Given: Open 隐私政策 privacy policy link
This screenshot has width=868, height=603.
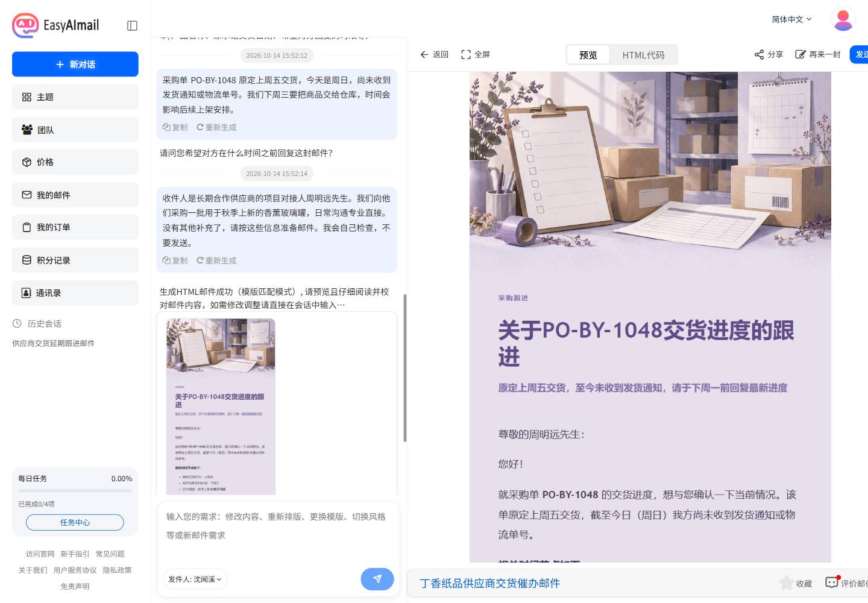Looking at the screenshot, I should 117,570.
